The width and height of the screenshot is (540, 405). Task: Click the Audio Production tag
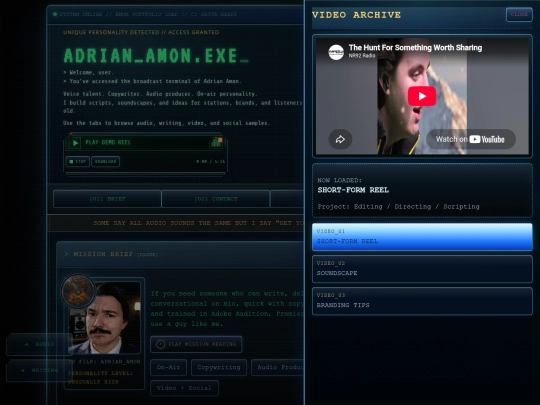278,367
